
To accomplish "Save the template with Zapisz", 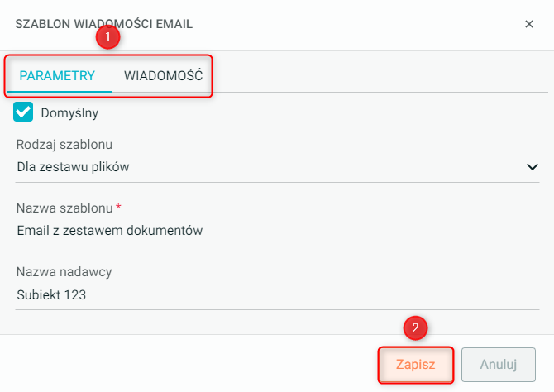I will pos(415,364).
